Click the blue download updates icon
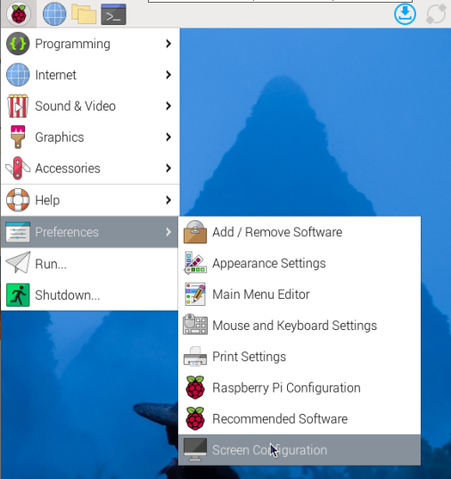The image size is (451, 479). [405, 14]
